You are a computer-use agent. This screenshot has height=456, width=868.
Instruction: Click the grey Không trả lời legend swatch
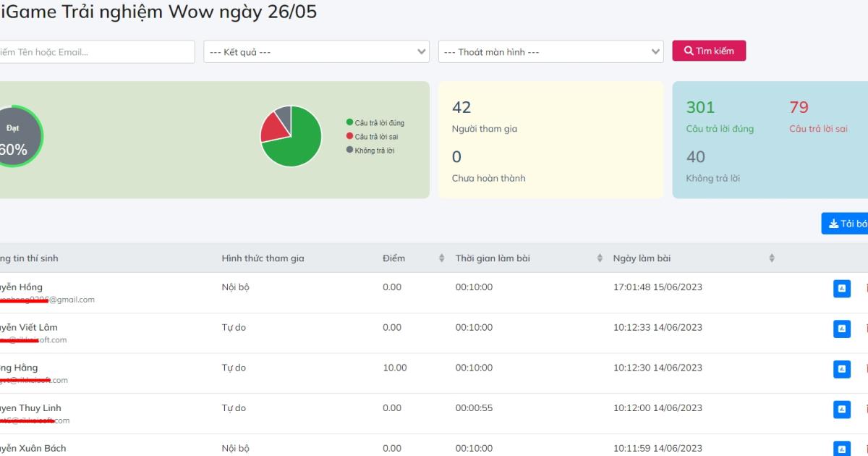(350, 151)
